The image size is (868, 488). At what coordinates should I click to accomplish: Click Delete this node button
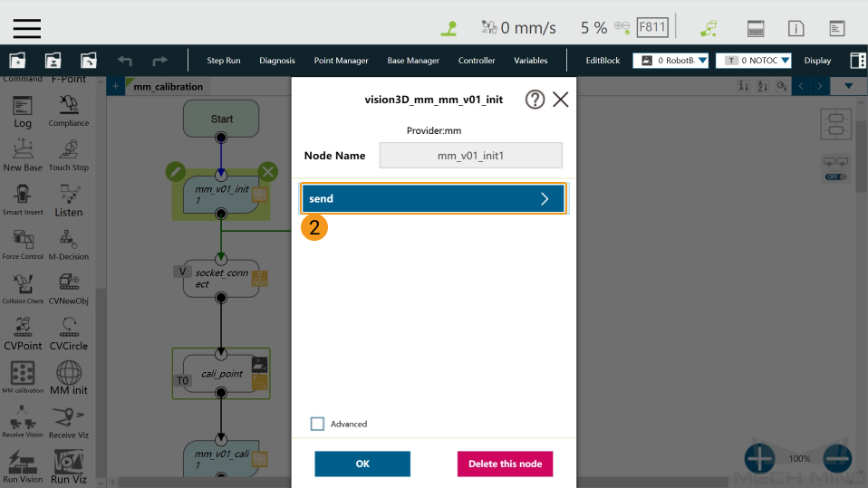505,464
